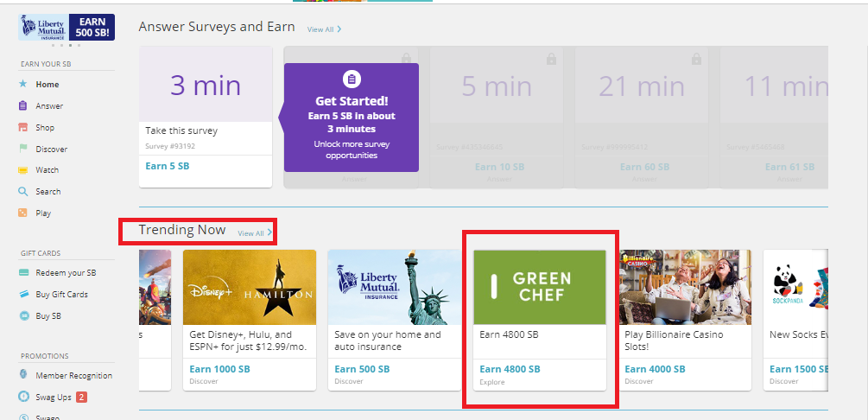
Task: Click Earn 4000 SB casino offer
Action: point(655,369)
